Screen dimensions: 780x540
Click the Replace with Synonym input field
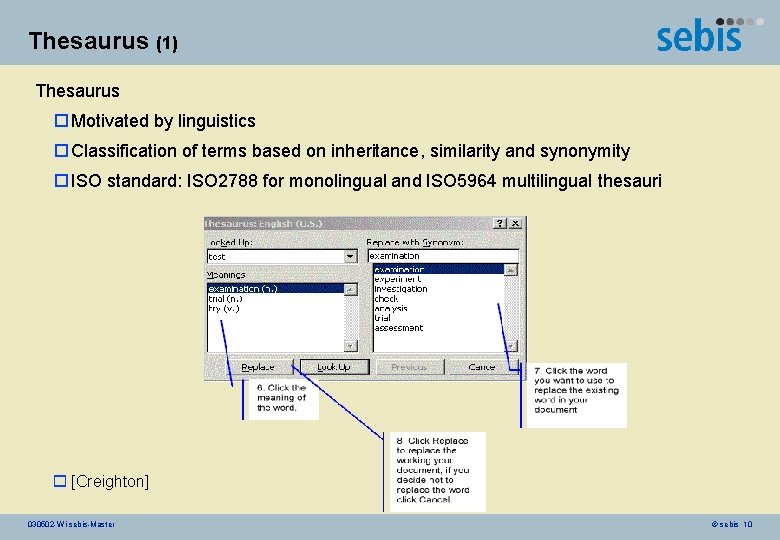[x=443, y=256]
